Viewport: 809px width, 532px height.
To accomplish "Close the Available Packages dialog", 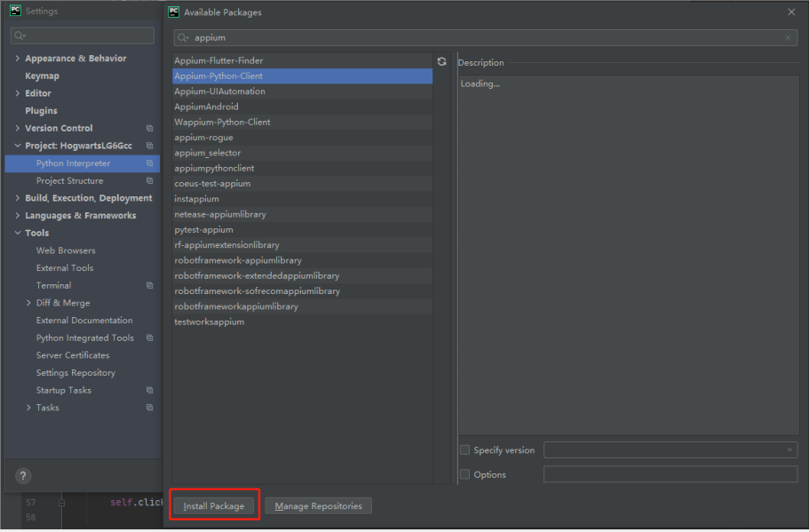I will pos(791,12).
